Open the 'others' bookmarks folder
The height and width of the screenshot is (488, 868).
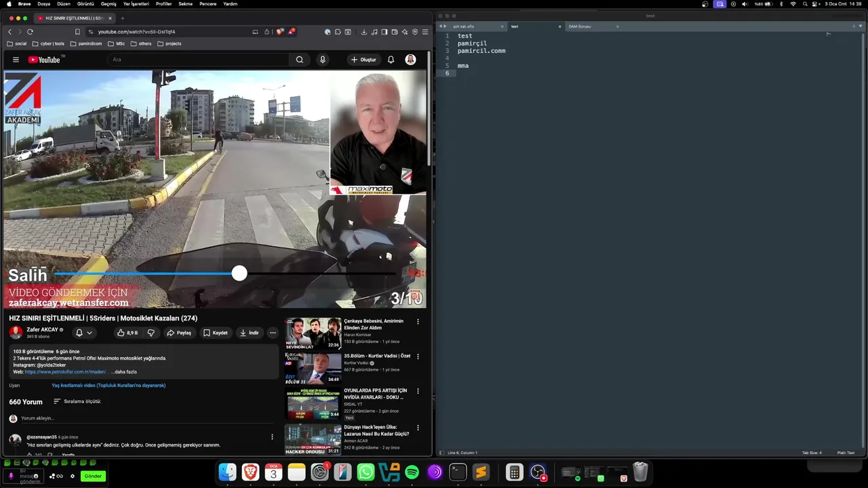tap(141, 43)
